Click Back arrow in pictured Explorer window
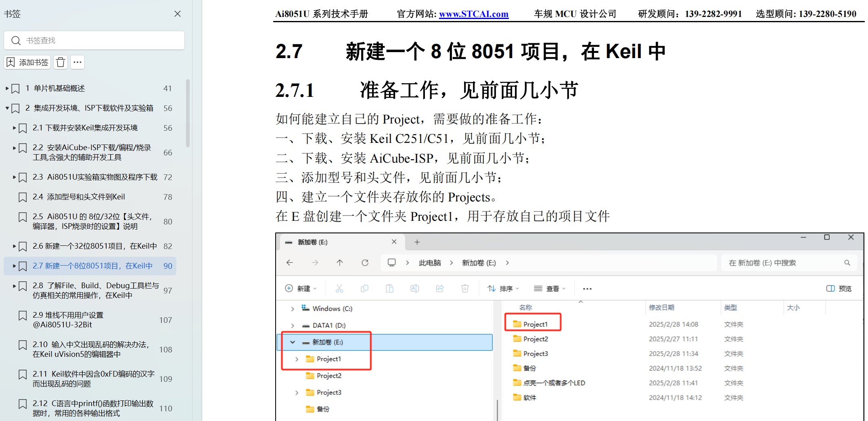The width and height of the screenshot is (868, 421). pos(290,263)
